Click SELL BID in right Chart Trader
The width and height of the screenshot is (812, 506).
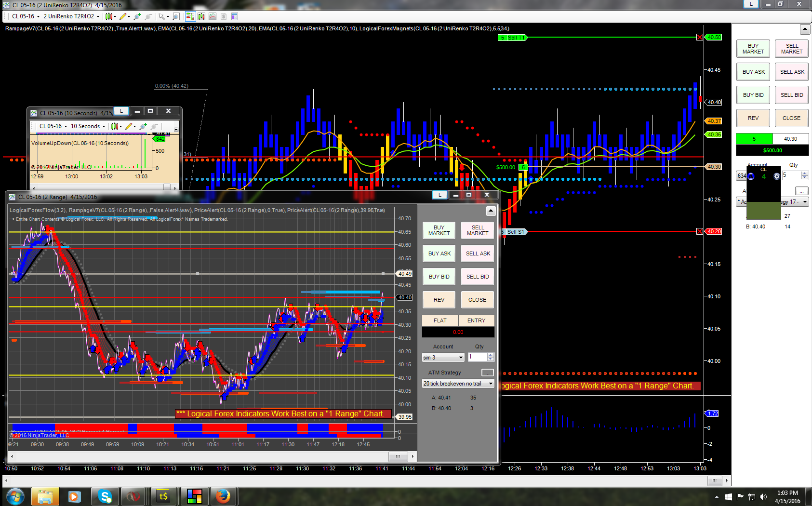pos(792,95)
